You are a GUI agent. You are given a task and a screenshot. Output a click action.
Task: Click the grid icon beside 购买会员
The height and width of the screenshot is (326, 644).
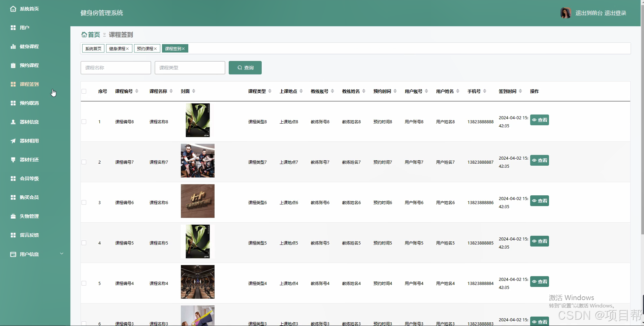pyautogui.click(x=13, y=197)
